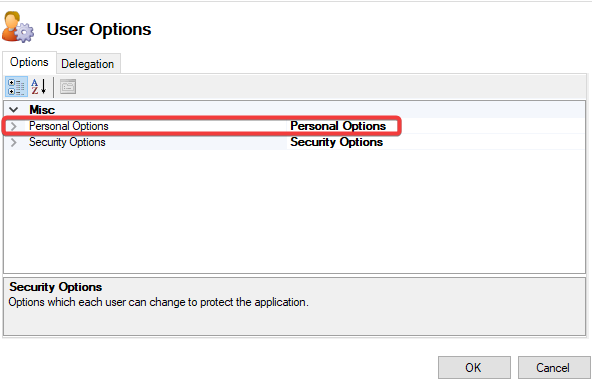Click the description text about protecting application
This screenshot has width=592, height=382.
coord(159,302)
